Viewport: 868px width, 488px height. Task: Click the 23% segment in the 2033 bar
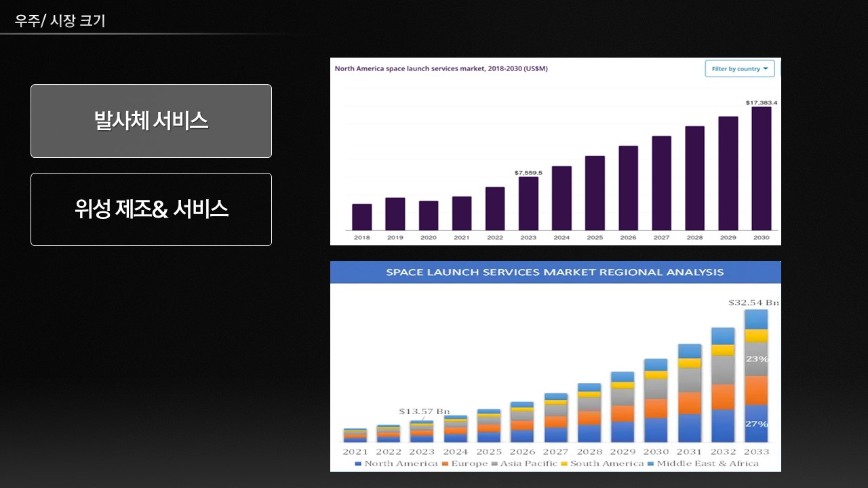pos(756,359)
